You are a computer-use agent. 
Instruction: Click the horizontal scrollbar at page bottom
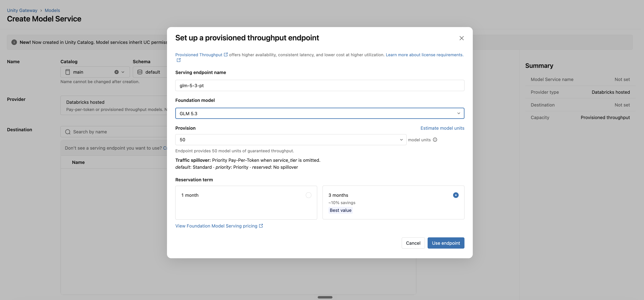(x=325, y=297)
